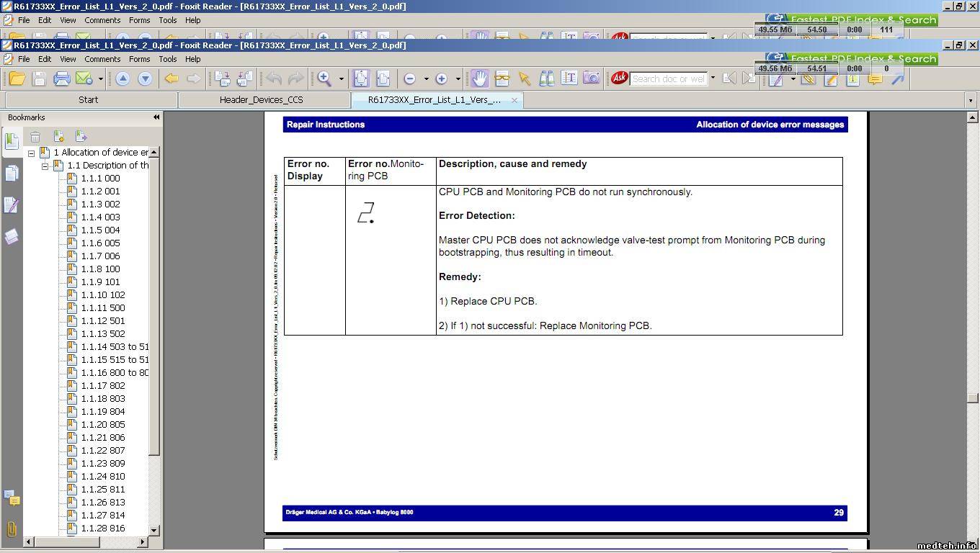Image resolution: width=980 pixels, height=553 pixels.
Task: Click the Ask search logo icon
Action: pos(619,78)
